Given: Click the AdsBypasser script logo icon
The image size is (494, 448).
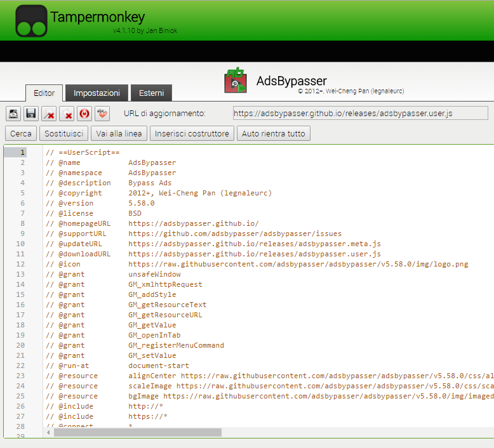Looking at the screenshot, I should pos(236,81).
